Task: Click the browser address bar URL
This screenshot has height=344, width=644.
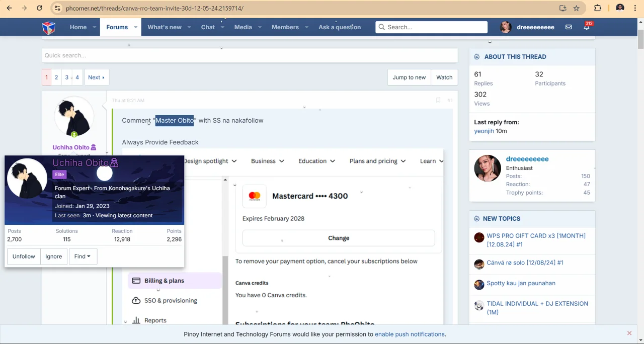Action: pyautogui.click(x=154, y=8)
